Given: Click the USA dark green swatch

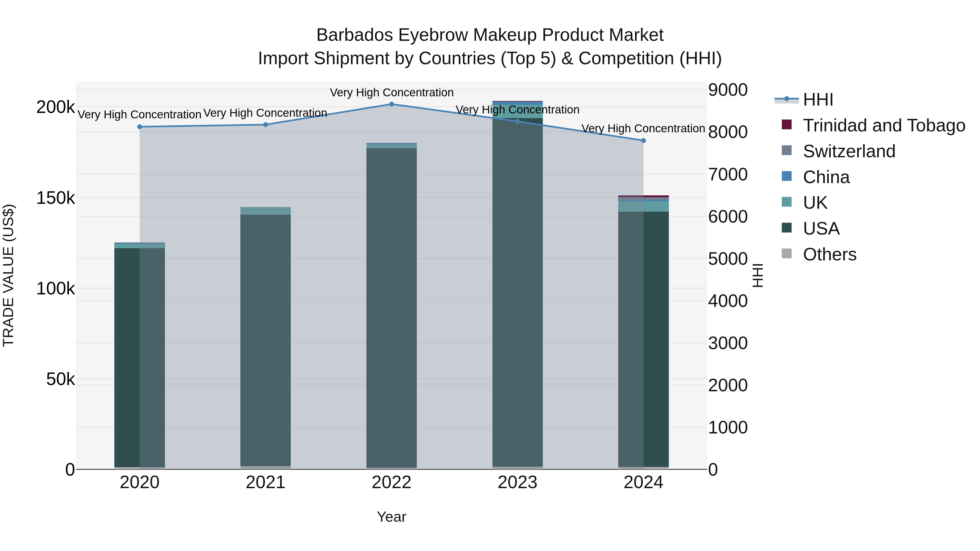Looking at the screenshot, I should click(x=786, y=227).
